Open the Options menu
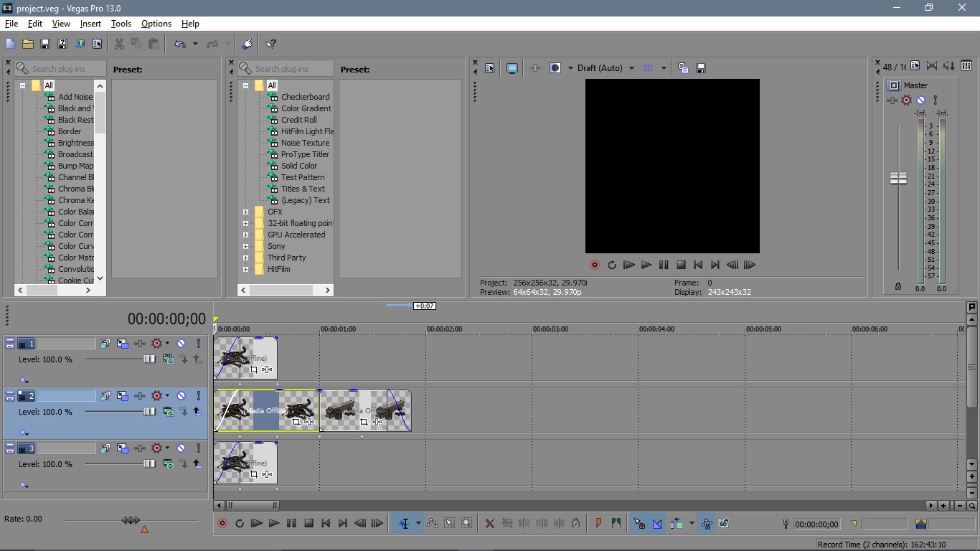The height and width of the screenshot is (551, 980). 156,24
